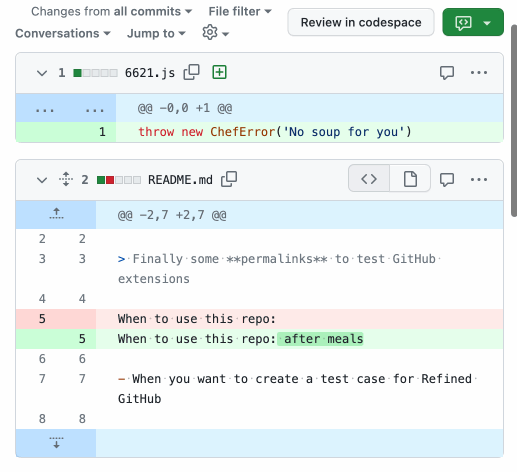Expand lines above the README.md hunk

click(56, 214)
